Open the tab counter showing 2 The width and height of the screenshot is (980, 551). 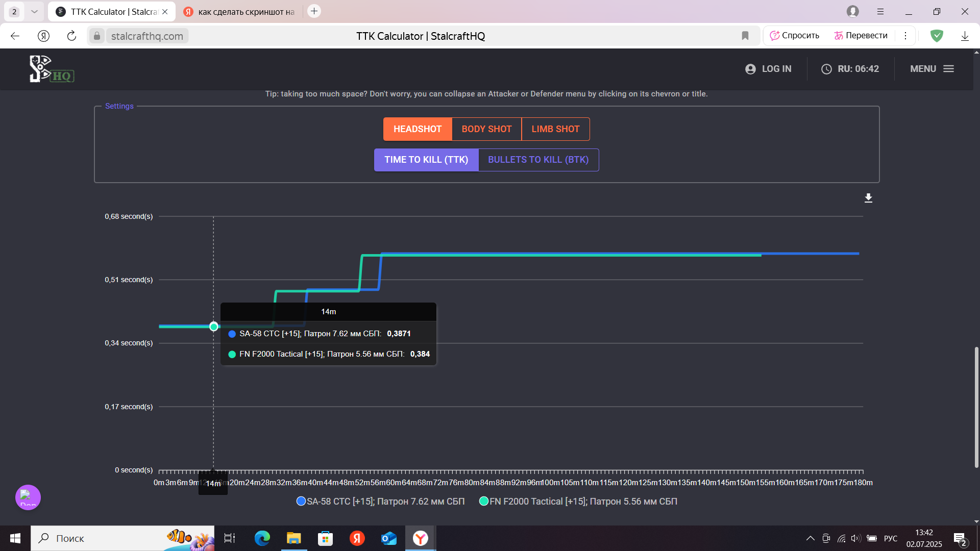pyautogui.click(x=14, y=11)
